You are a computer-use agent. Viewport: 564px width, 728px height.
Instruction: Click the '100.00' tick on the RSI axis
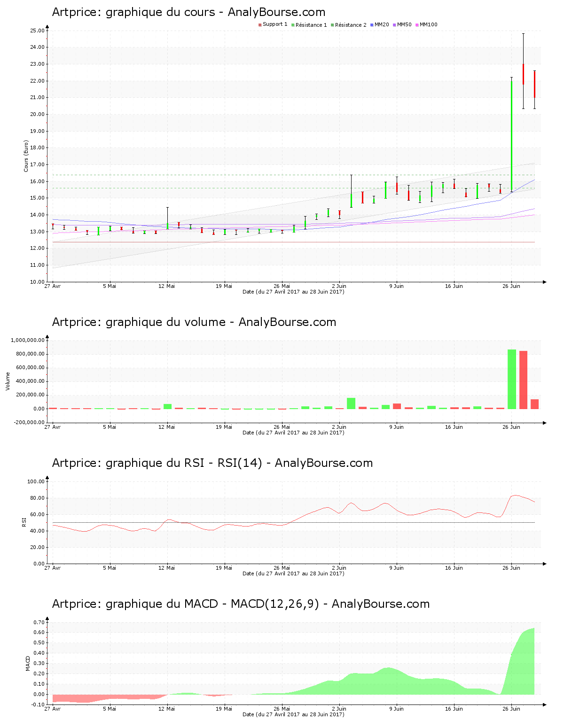pos(36,481)
